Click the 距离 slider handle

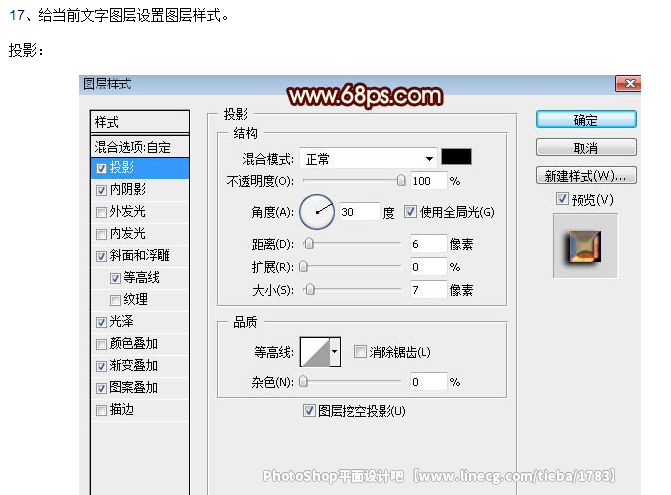click(x=309, y=244)
